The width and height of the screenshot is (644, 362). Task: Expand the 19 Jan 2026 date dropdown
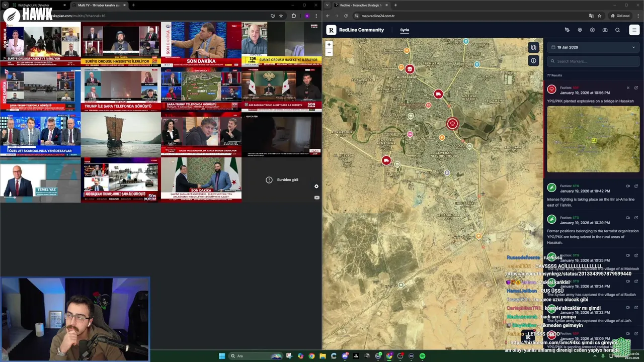click(x=593, y=47)
